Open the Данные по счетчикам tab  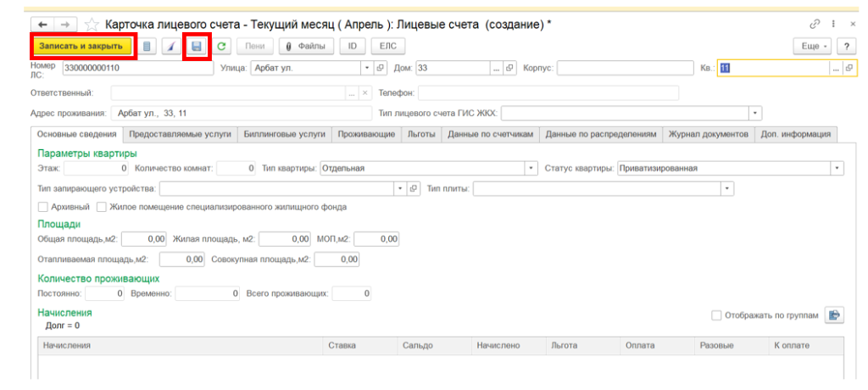490,134
